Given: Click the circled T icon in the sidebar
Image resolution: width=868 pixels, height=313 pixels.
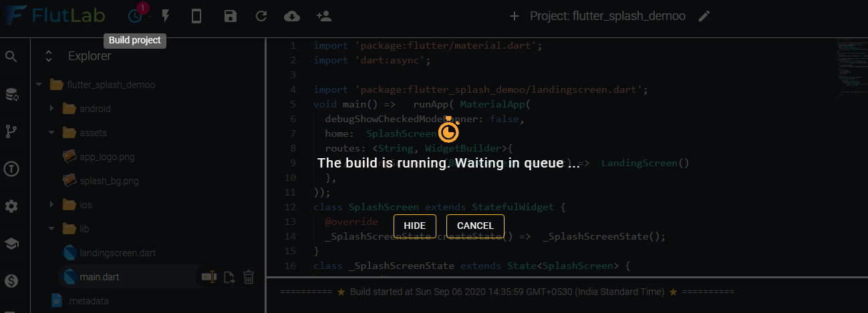Looking at the screenshot, I should 11,169.
